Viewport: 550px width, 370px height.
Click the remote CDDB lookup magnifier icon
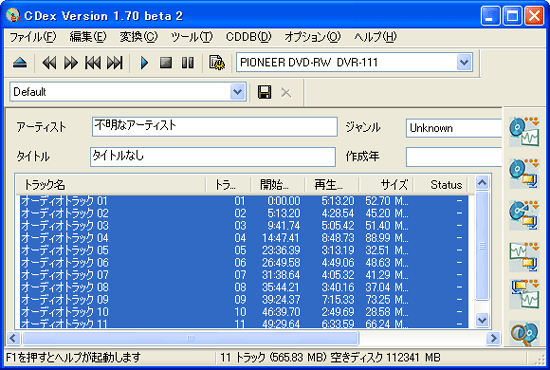coord(524,333)
